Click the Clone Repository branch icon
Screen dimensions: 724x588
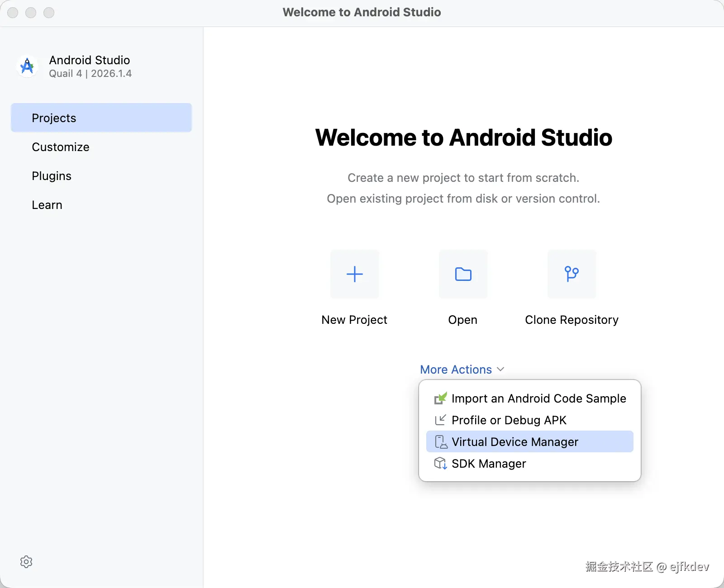(x=572, y=274)
